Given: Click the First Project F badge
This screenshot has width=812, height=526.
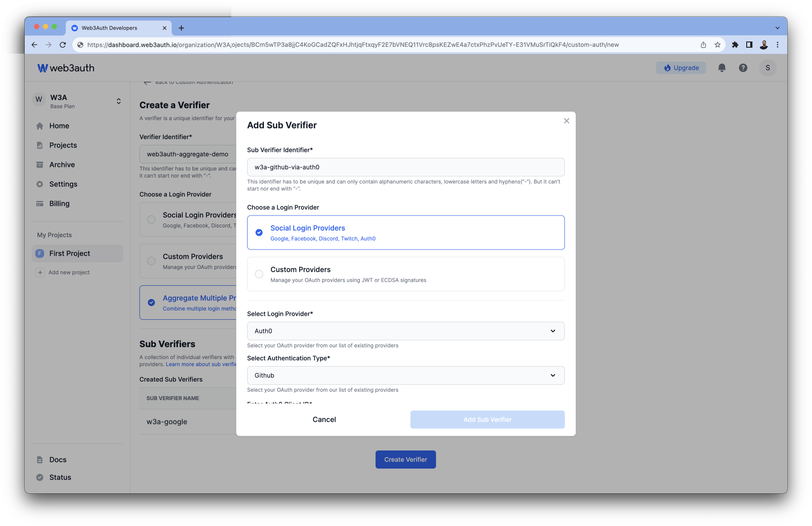Looking at the screenshot, I should click(x=40, y=254).
